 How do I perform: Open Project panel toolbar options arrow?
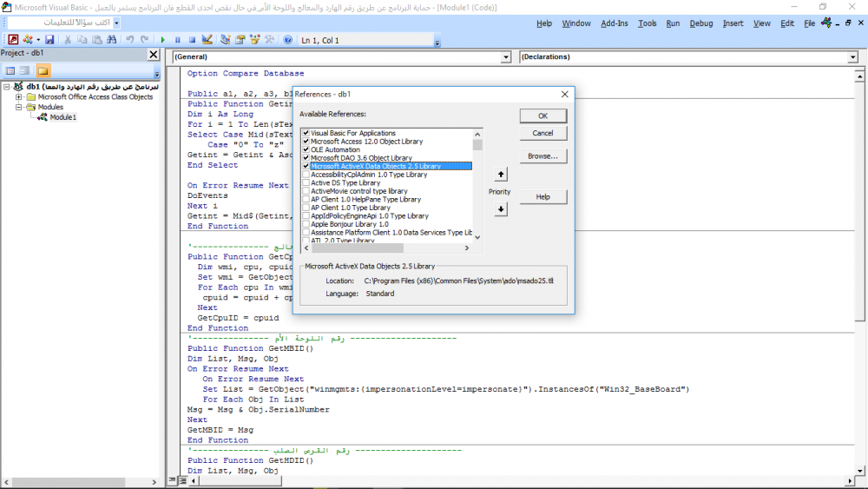click(156, 74)
